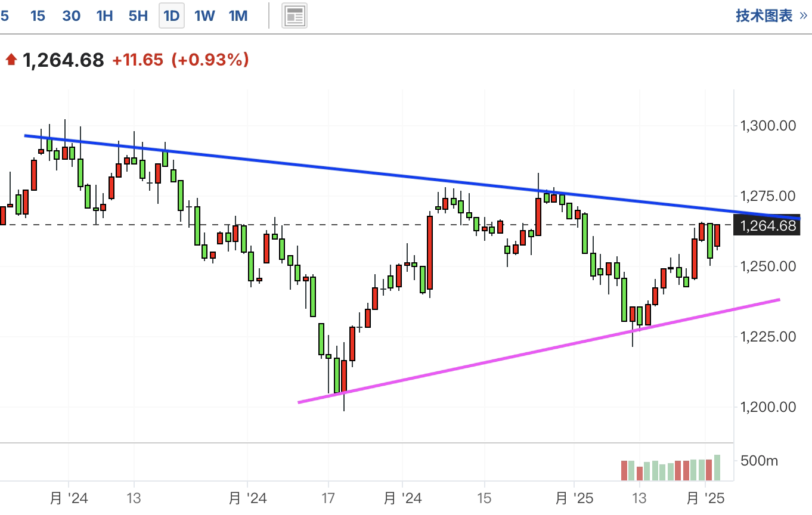812x515 pixels.
Task: Click the +11.65 price change value
Action: click(138, 60)
